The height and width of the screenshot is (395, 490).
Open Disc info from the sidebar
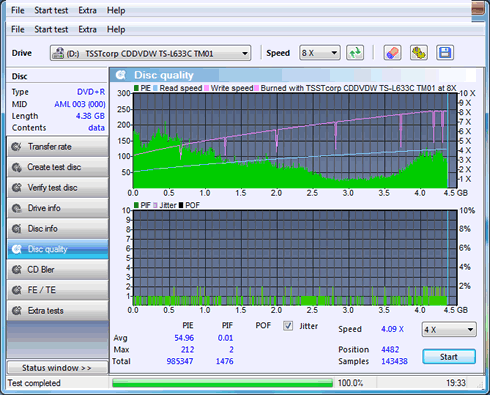(x=57, y=229)
